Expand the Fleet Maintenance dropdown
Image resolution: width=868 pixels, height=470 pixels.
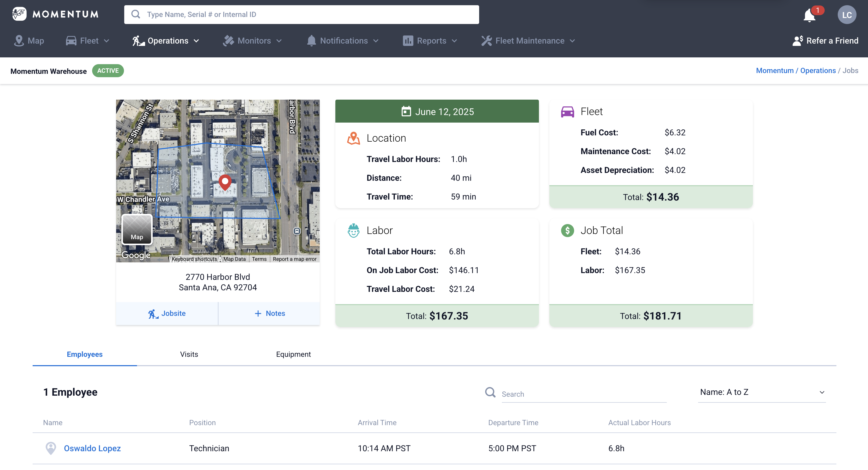pyautogui.click(x=528, y=41)
